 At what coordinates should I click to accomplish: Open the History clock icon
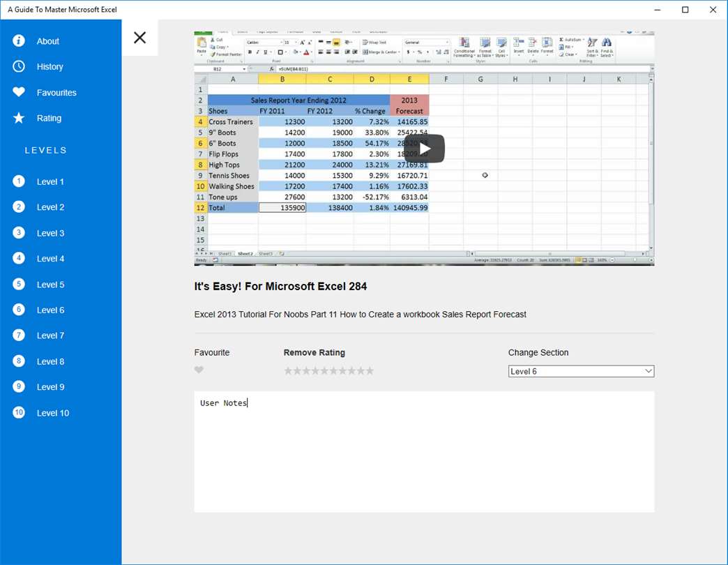point(19,66)
